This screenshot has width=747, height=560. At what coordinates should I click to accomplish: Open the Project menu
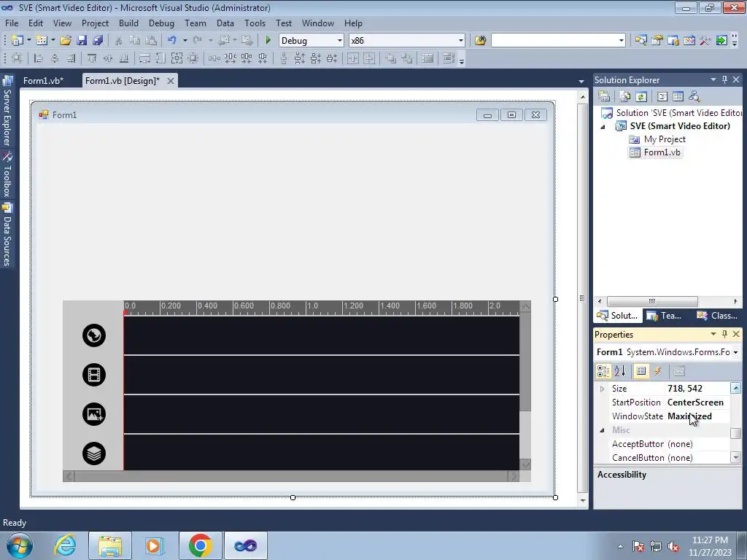tap(95, 23)
